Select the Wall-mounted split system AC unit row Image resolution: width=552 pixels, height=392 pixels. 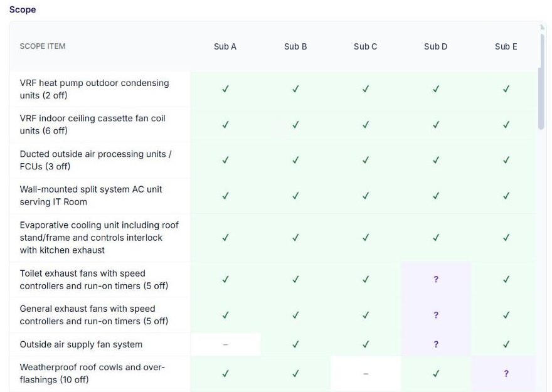(273, 196)
